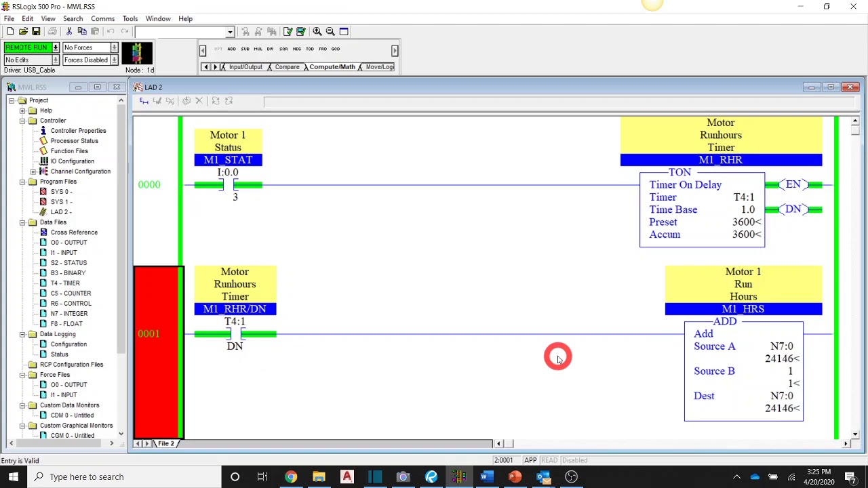868x488 pixels.
Task: Zoom in on the ladder view
Action: pyautogui.click(x=317, y=31)
